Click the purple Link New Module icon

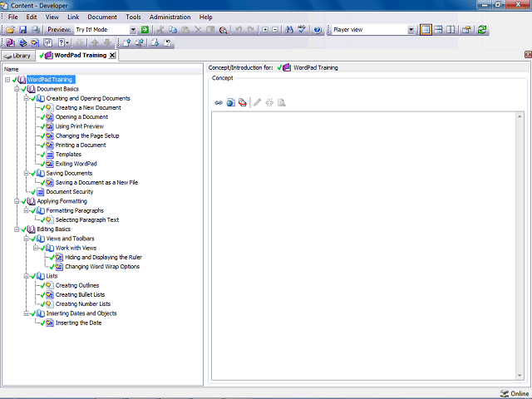[10, 42]
